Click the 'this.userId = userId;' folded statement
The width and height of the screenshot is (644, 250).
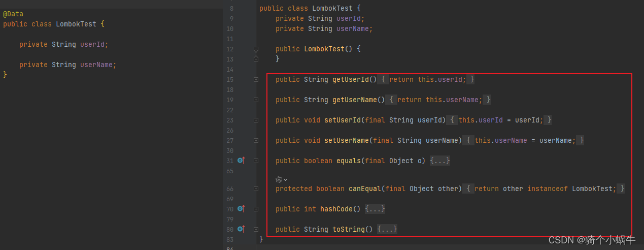coord(501,120)
